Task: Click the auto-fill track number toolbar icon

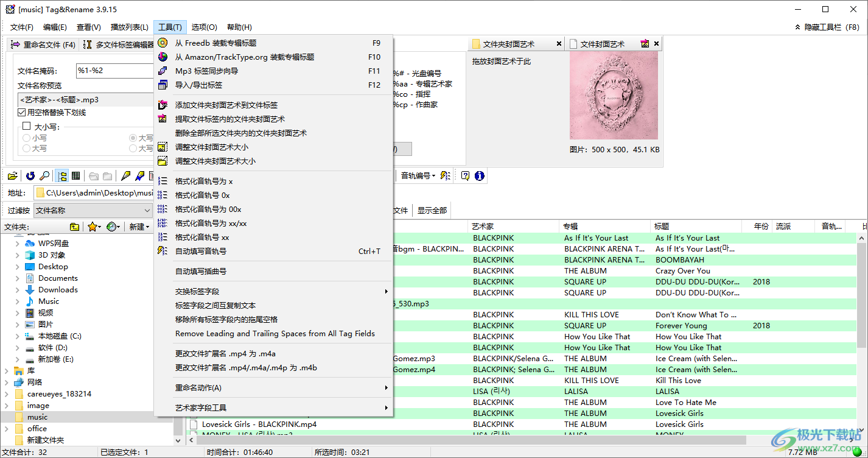Action: (446, 176)
